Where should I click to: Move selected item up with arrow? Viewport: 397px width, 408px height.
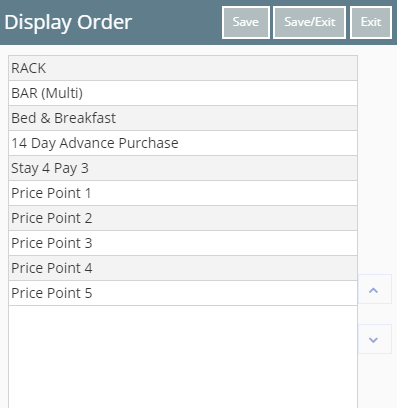pyautogui.click(x=375, y=289)
